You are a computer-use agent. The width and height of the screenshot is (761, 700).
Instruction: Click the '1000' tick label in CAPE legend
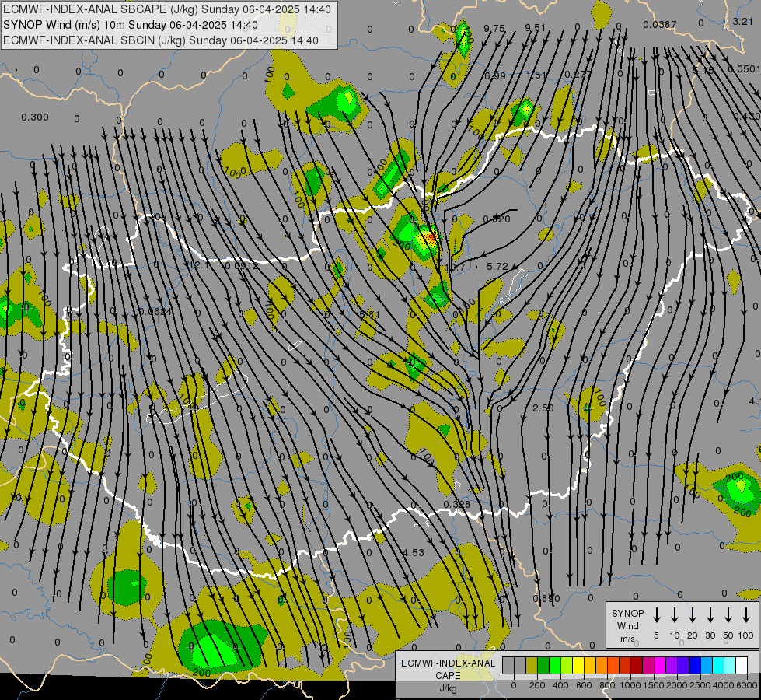tap(630, 685)
